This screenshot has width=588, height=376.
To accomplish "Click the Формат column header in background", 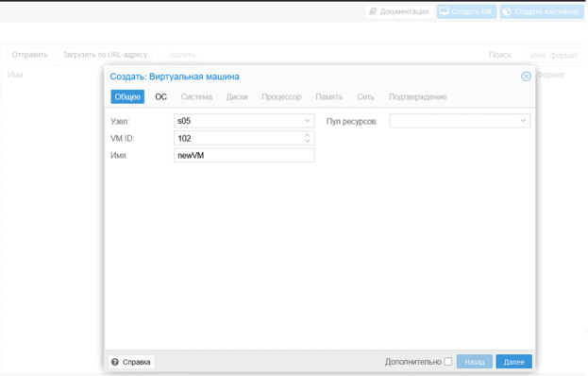I will [x=550, y=75].
